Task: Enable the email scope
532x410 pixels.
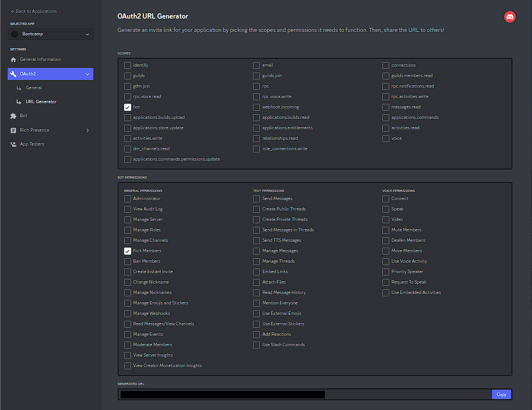Action: tap(256, 66)
